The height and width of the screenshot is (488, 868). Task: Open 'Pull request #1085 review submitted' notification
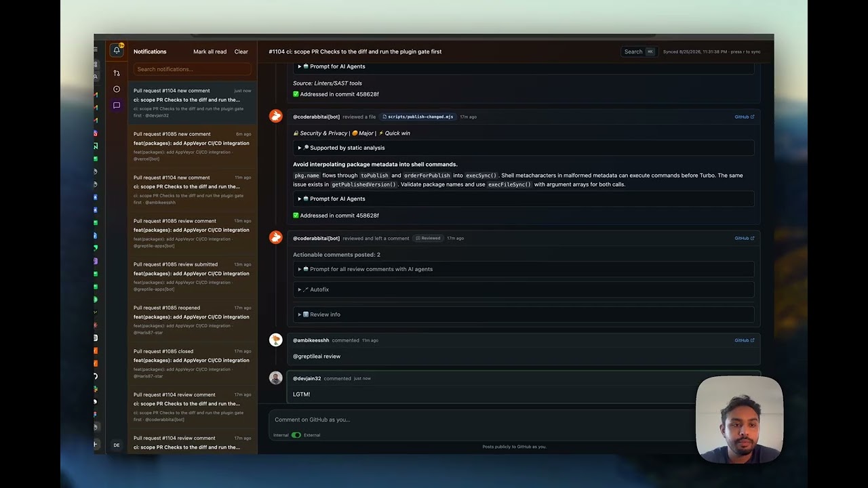click(x=193, y=277)
